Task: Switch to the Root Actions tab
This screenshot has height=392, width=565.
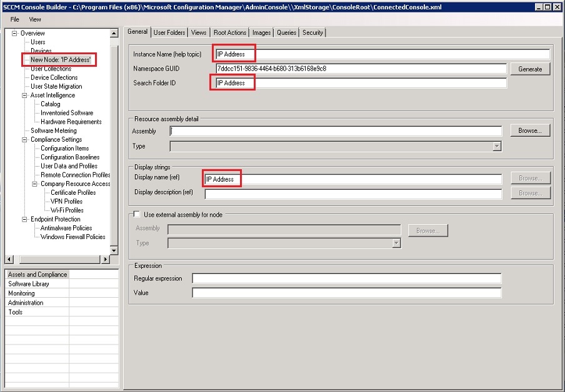Action: click(231, 32)
